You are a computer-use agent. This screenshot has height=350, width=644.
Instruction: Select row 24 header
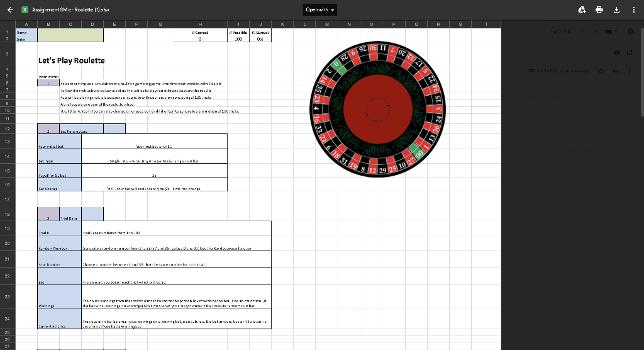[8, 319]
